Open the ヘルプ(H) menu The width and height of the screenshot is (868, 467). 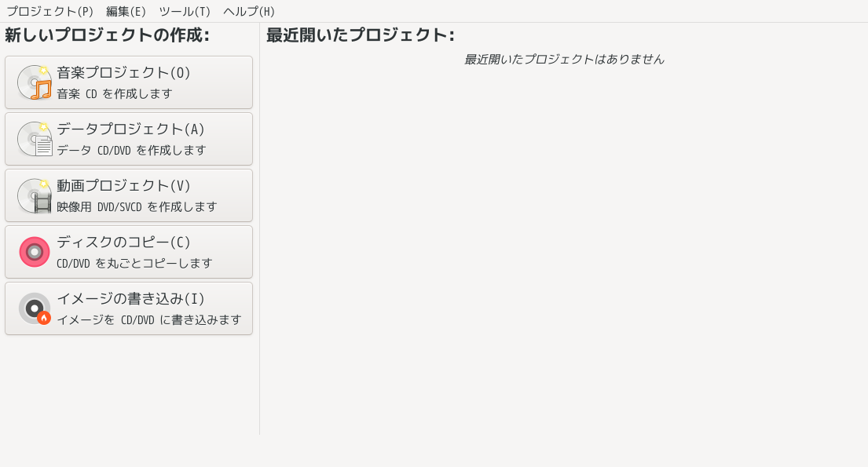248,11
